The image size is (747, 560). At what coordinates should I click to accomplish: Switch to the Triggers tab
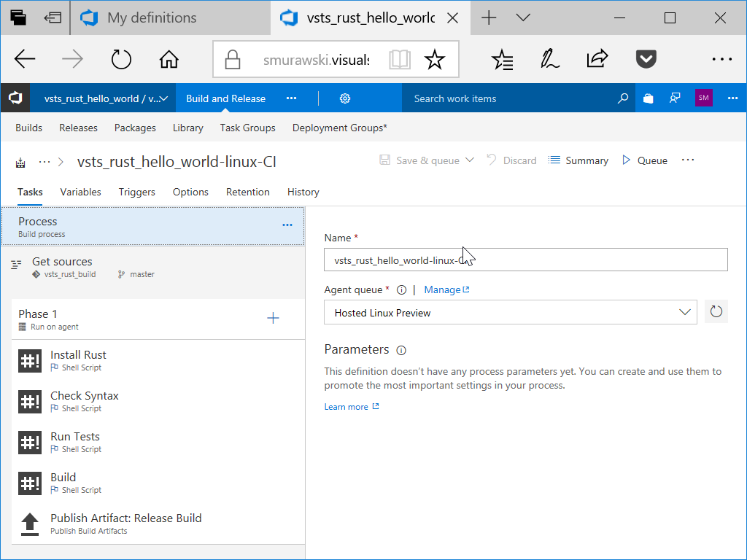point(136,192)
